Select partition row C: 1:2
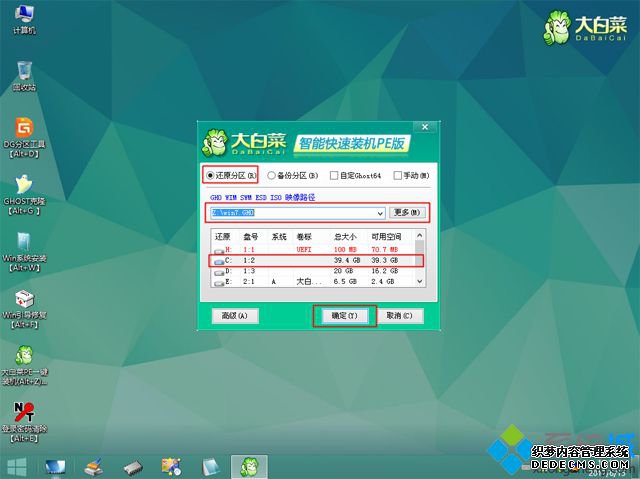 pyautogui.click(x=313, y=260)
